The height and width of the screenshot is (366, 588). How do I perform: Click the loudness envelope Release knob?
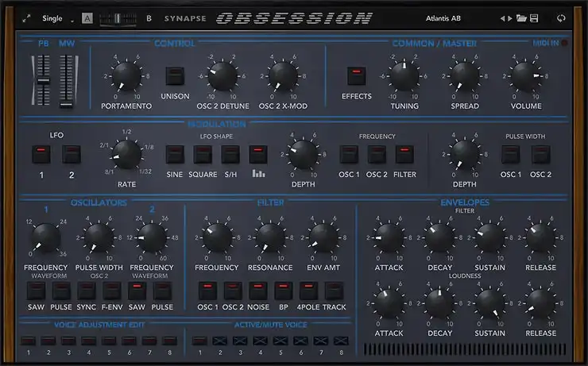point(540,303)
